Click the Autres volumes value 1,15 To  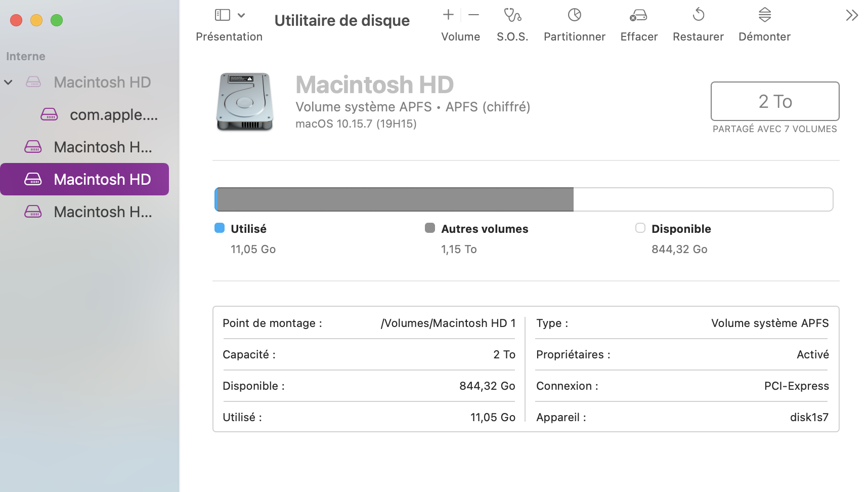coord(459,250)
